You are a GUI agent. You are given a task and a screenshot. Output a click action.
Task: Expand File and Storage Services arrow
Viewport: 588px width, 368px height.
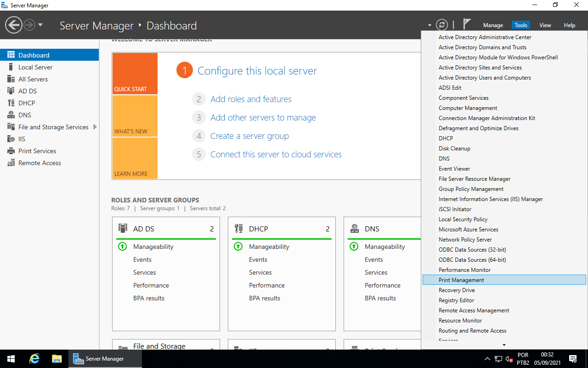(95, 127)
